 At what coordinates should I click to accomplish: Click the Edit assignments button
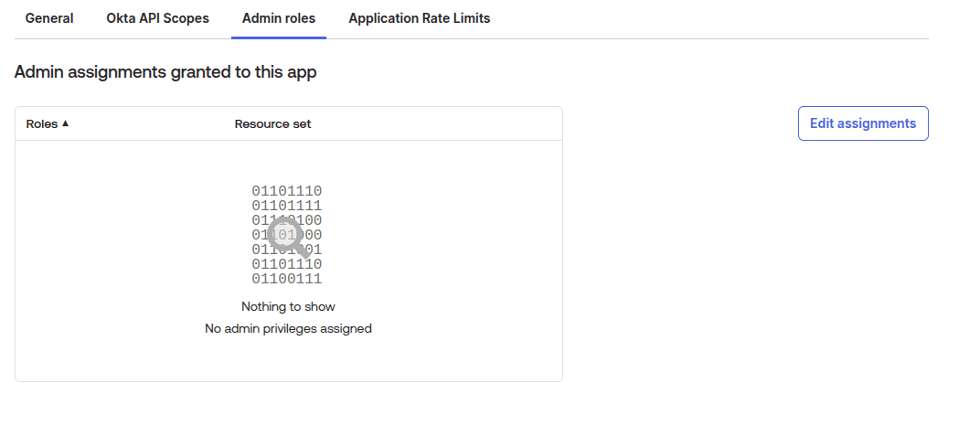[x=862, y=123]
